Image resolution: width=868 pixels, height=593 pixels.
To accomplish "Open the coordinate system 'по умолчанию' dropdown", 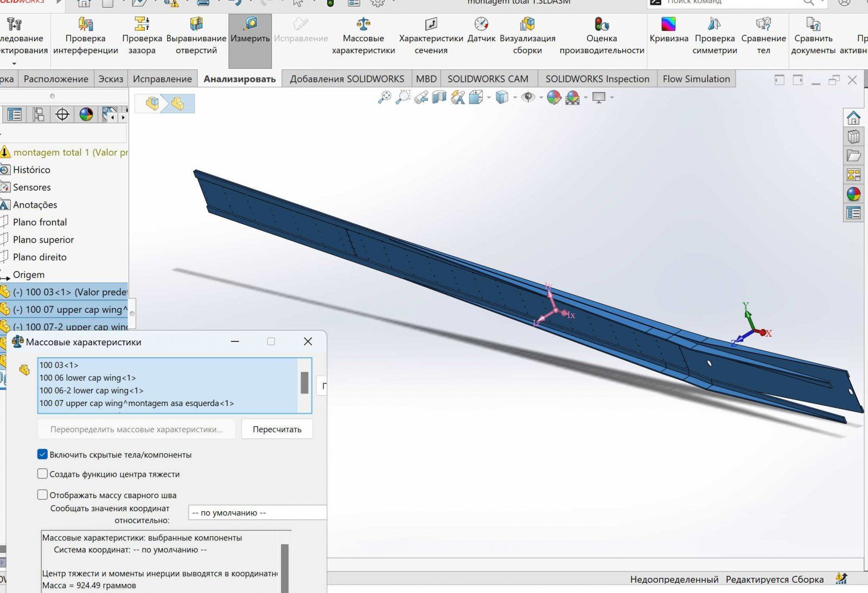I will click(x=257, y=513).
